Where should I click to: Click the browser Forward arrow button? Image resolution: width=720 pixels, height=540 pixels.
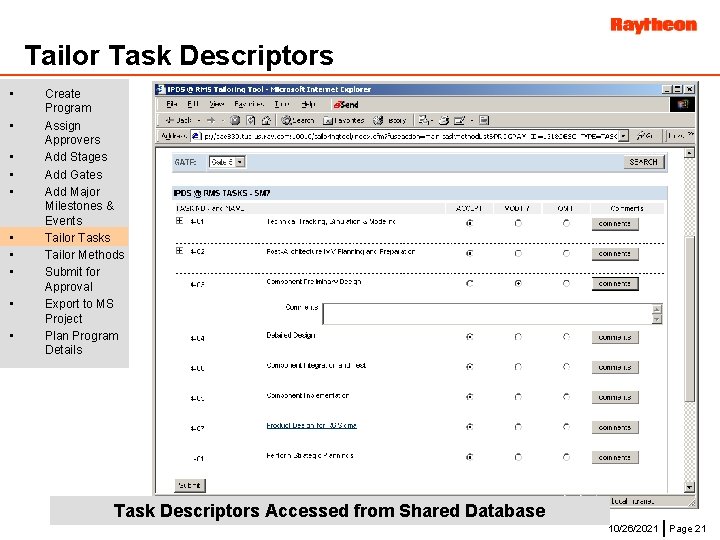click(x=211, y=120)
